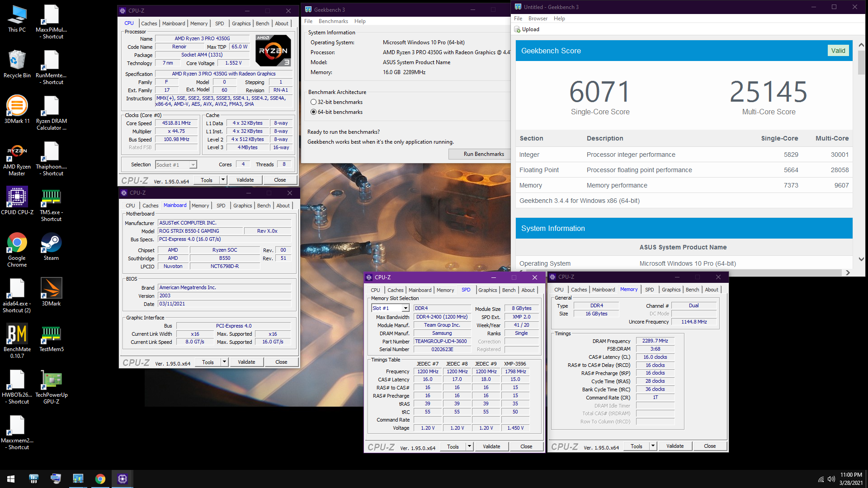Image resolution: width=868 pixels, height=488 pixels.
Task: Expand Tools dropdown arrow in CPU window
Action: [x=223, y=180]
